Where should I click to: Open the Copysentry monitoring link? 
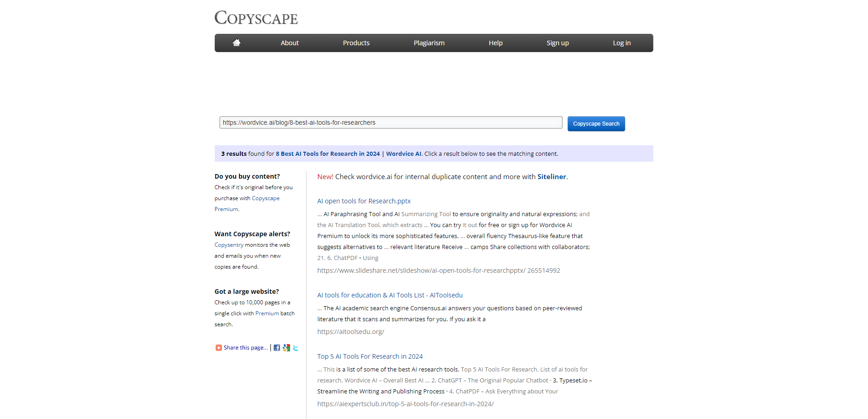229,244
